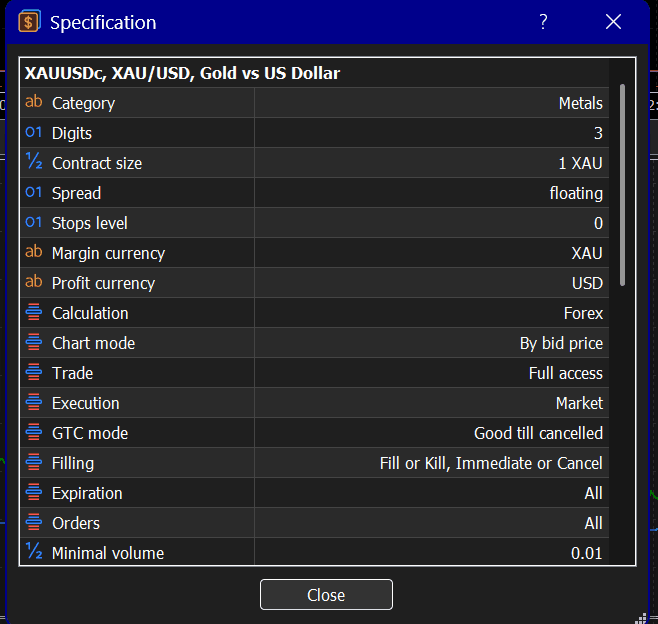Click the ab icon beside Margin currency
The height and width of the screenshot is (624, 658).
pos(34,251)
